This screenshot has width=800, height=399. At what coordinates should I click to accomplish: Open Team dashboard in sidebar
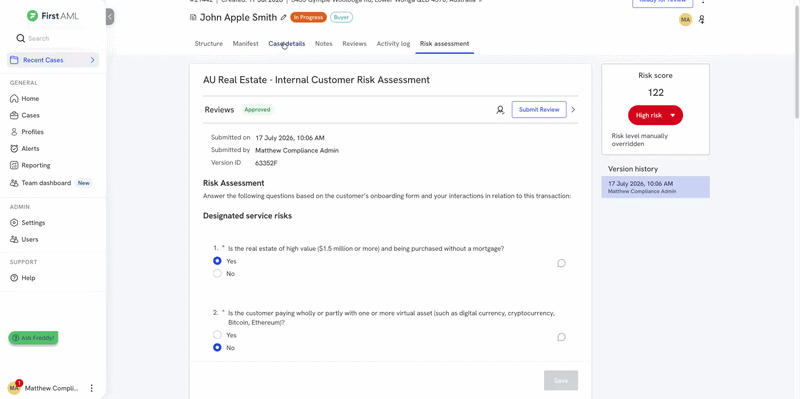[x=46, y=183]
